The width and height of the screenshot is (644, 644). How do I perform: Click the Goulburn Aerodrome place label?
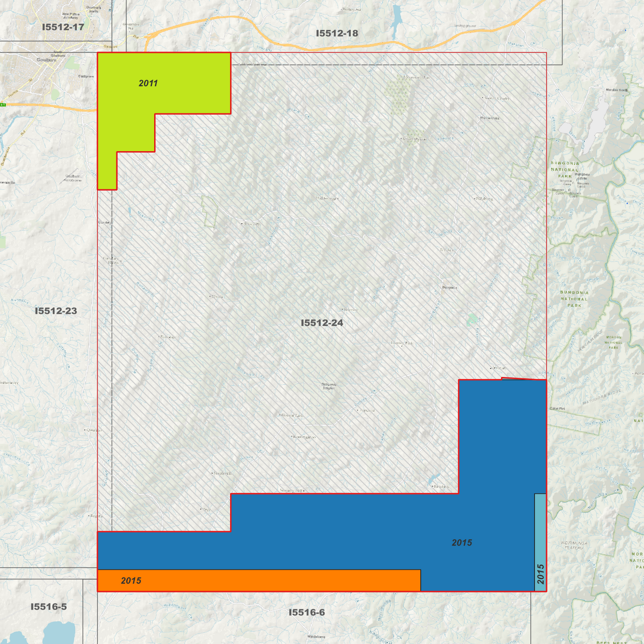tap(73, 178)
